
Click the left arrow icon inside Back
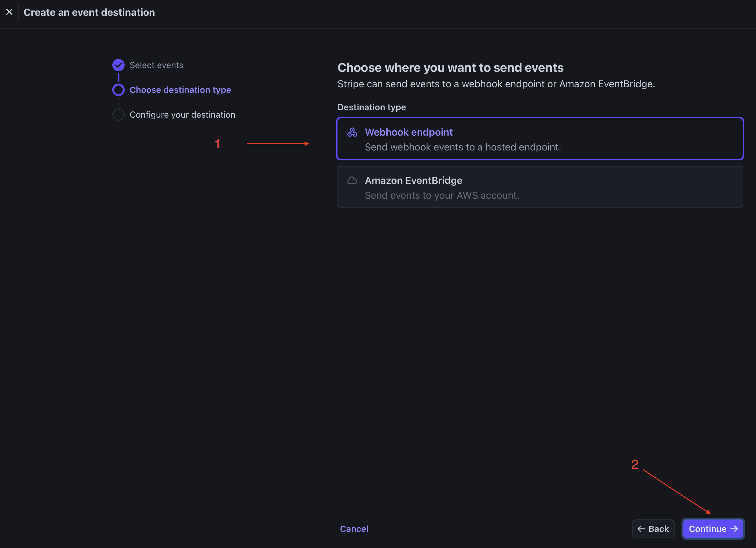pos(641,529)
